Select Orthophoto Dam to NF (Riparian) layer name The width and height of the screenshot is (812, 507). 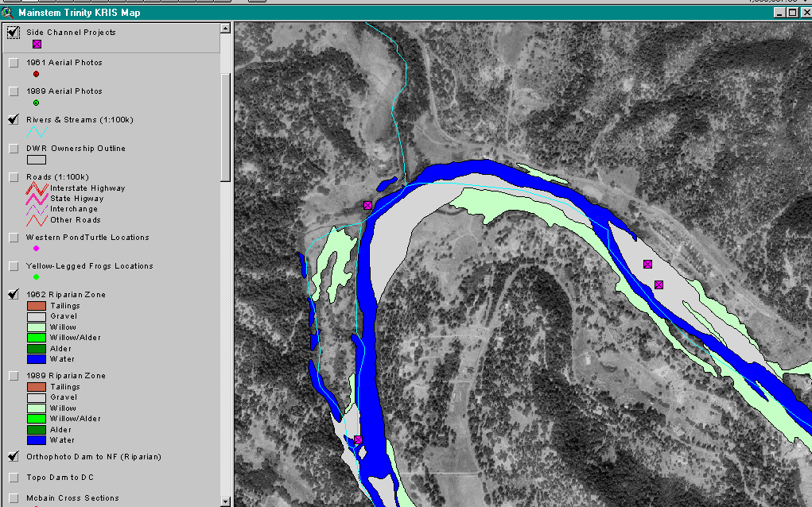[x=94, y=457]
